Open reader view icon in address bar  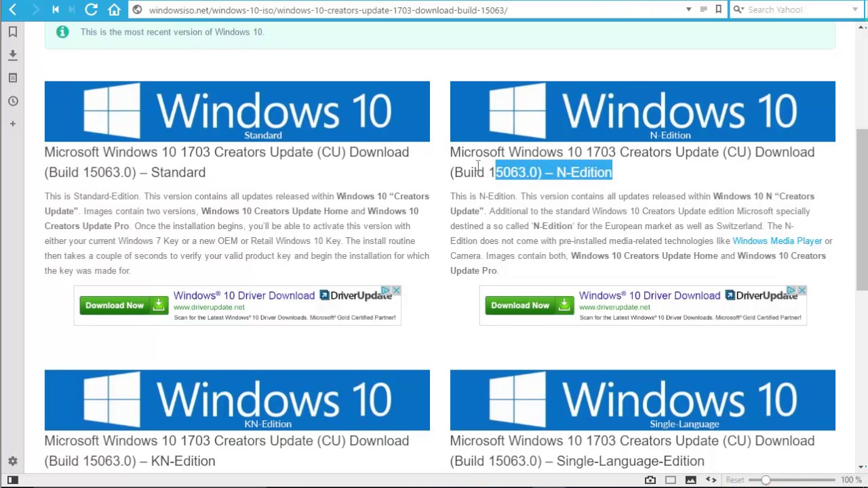(x=703, y=9)
